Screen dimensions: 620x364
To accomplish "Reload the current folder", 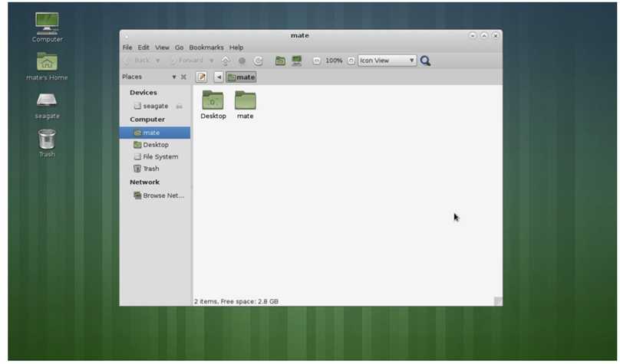I will click(258, 61).
